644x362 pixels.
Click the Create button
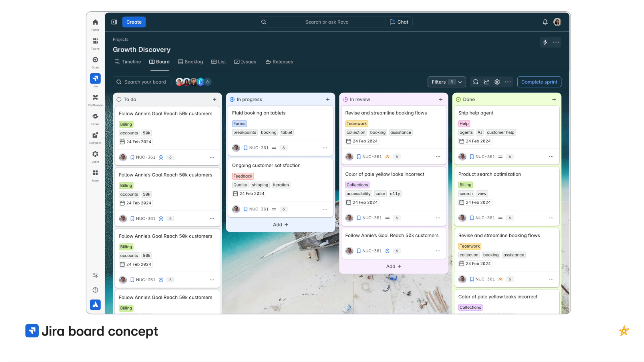[x=134, y=22]
